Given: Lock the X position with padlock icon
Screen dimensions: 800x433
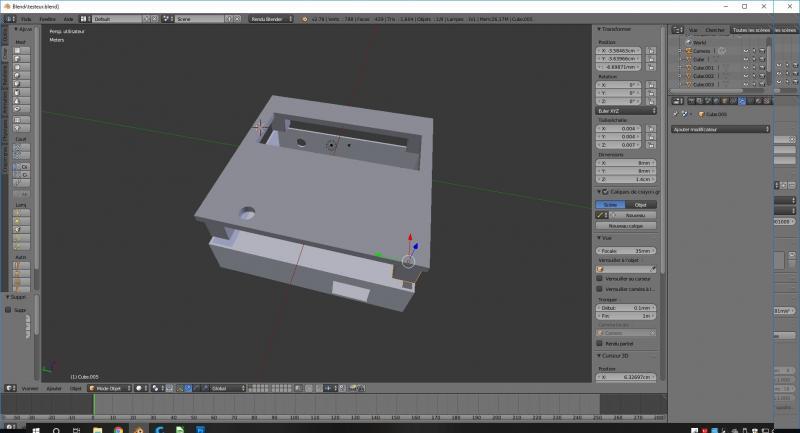Looking at the screenshot, I should 653,49.
